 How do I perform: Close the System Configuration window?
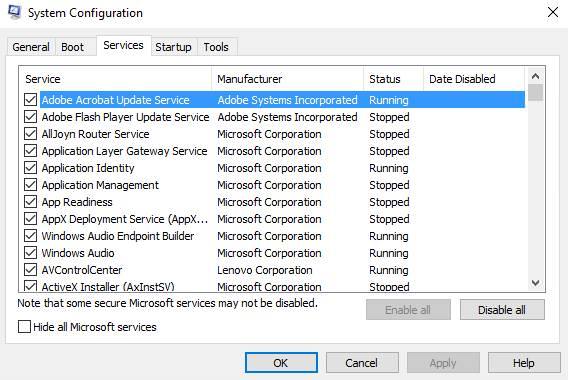552,12
